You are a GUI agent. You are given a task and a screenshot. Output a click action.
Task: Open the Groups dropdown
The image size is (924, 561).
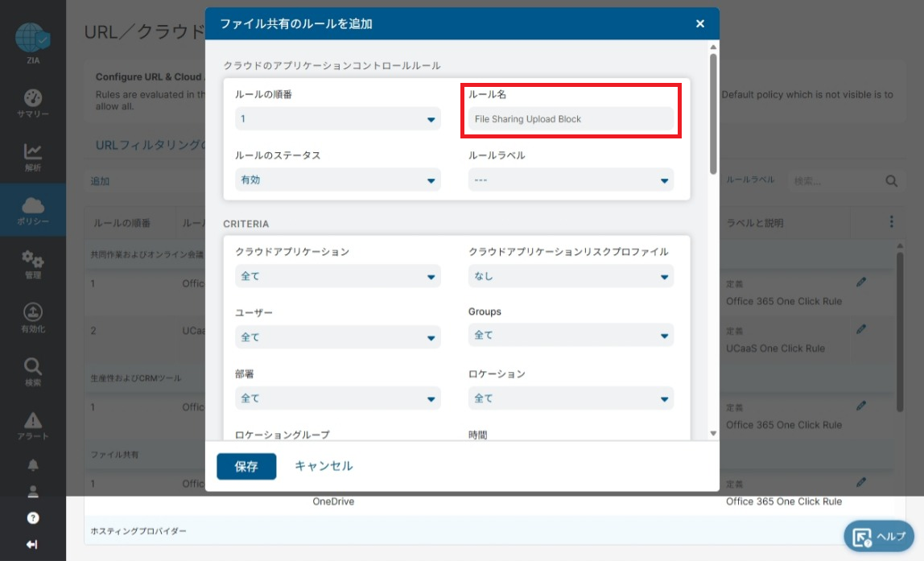tap(571, 336)
